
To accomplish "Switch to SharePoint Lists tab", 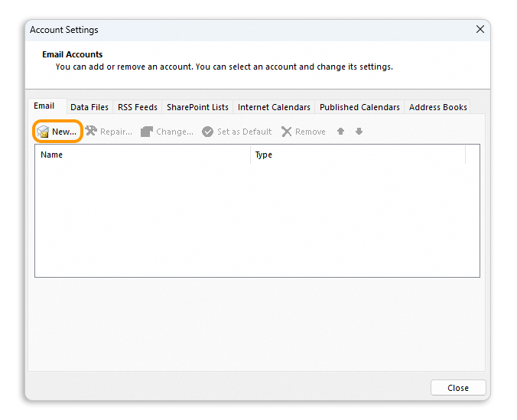I will (x=197, y=107).
